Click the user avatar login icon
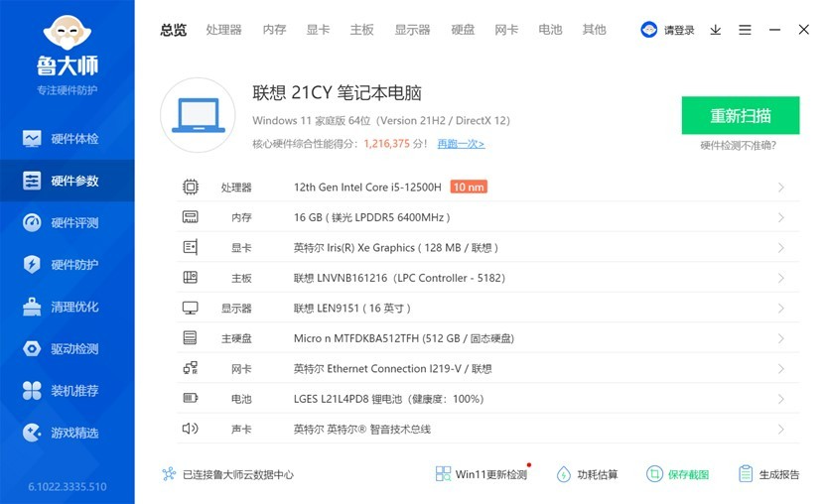825x504 pixels. [648, 30]
